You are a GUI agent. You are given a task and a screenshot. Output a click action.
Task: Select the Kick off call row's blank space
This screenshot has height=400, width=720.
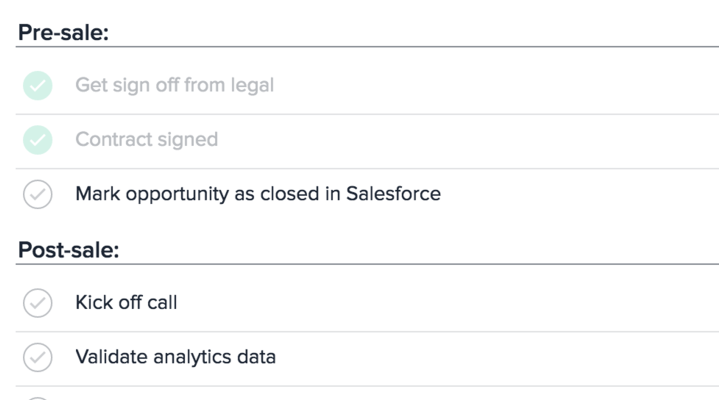tap(448, 303)
